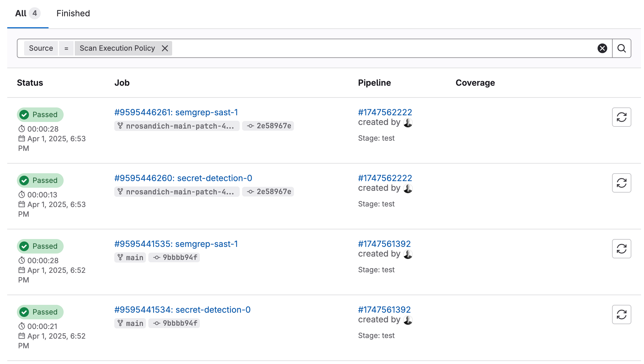Retry job semgrep-sast-1 #9595446261
Image resolution: width=644 pixels, height=364 pixels.
(x=621, y=117)
